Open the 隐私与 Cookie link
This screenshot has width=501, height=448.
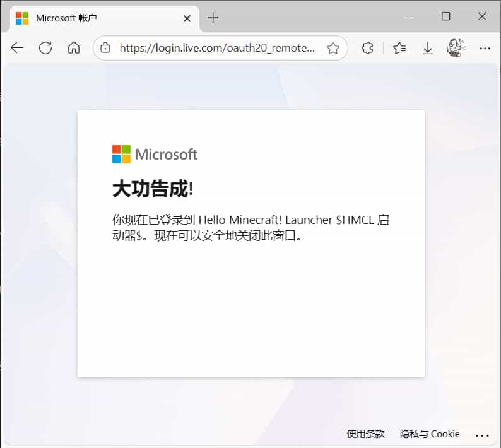pos(430,434)
